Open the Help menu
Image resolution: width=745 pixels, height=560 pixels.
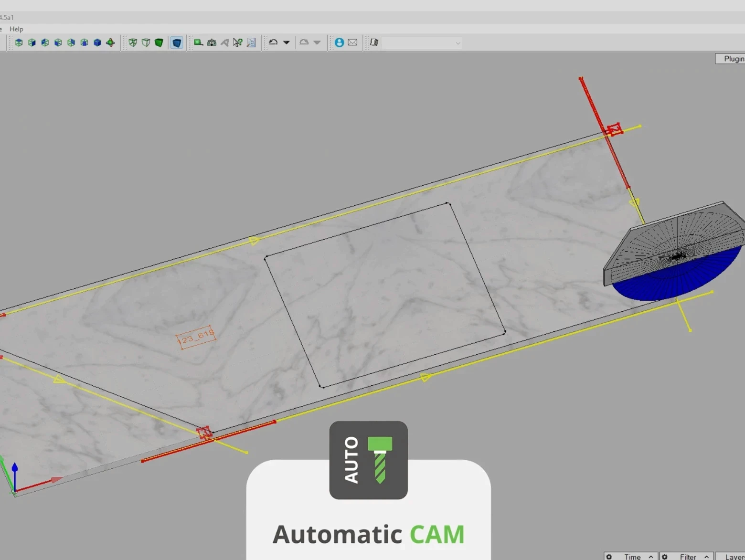point(16,29)
